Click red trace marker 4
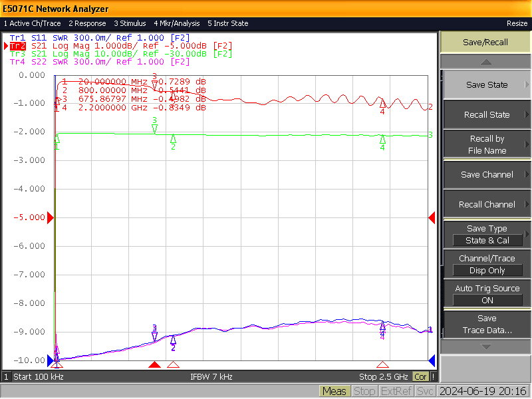 (x=383, y=103)
